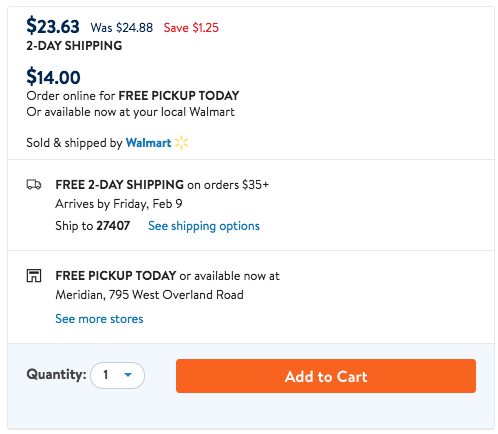Screen dimensions: 498x434
Task: Click the Was $24.88 previous price
Action: point(122,28)
